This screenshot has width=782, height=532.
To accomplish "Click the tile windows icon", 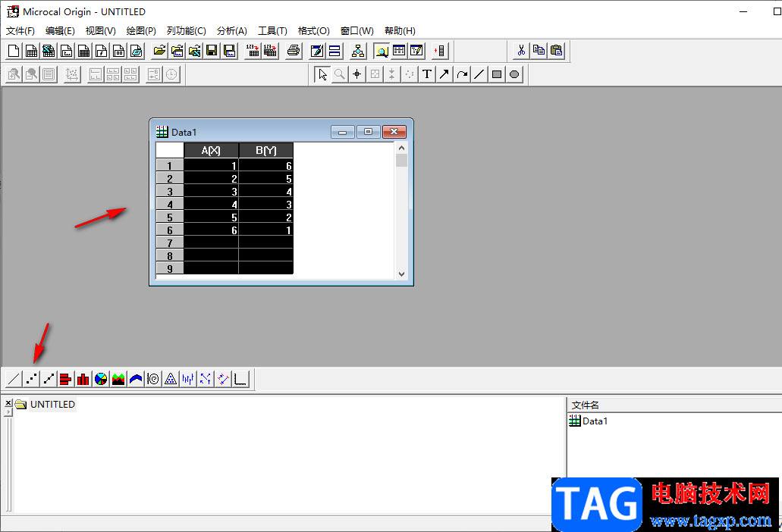I will pos(334,51).
